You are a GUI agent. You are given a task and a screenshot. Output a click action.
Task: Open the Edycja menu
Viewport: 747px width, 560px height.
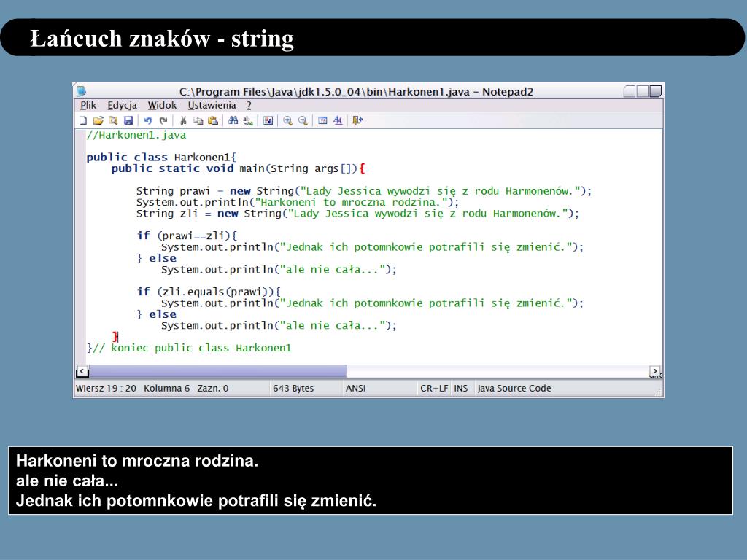point(122,105)
